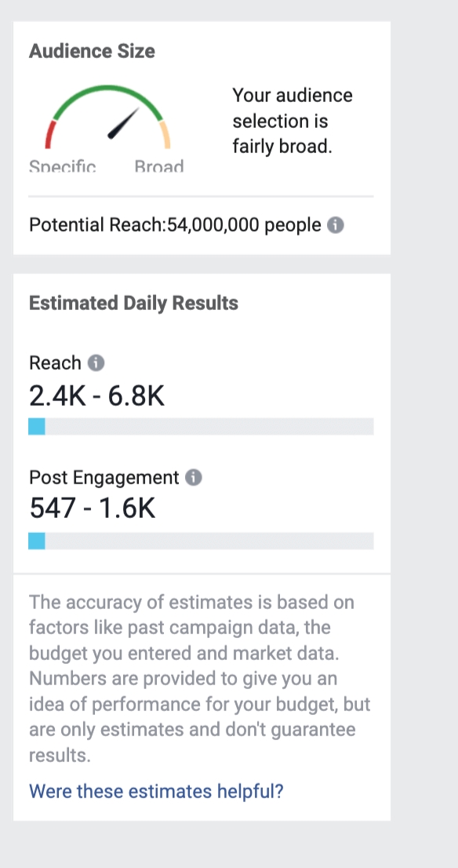Image resolution: width=458 pixels, height=868 pixels.
Task: Click the blue fill of Post Engagement bar
Action: 37,541
